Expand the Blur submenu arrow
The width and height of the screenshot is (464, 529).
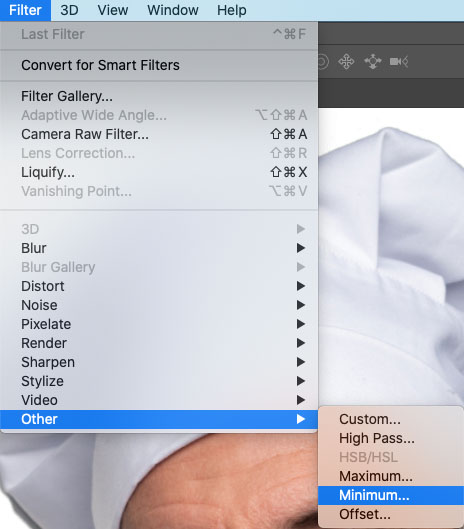tap(301, 248)
